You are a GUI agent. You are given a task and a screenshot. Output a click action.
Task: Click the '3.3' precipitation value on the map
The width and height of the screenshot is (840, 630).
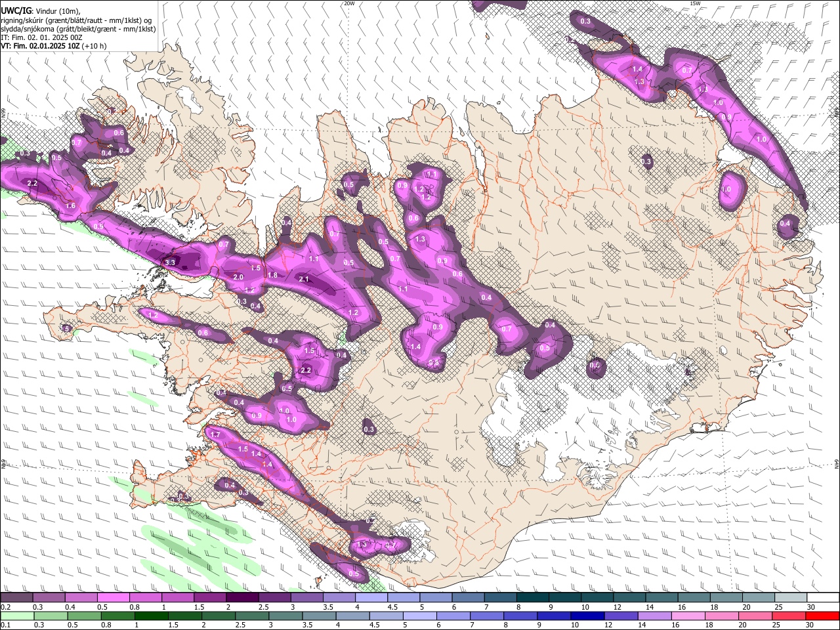point(170,262)
